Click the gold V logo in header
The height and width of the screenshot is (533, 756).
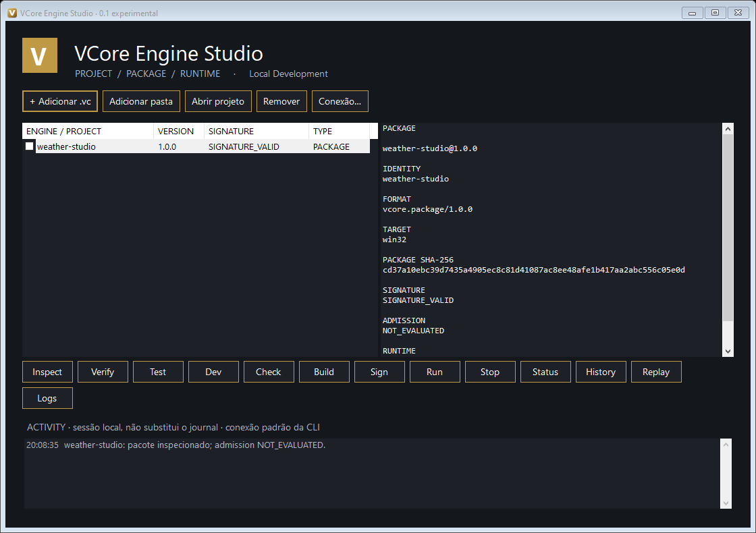coord(40,55)
